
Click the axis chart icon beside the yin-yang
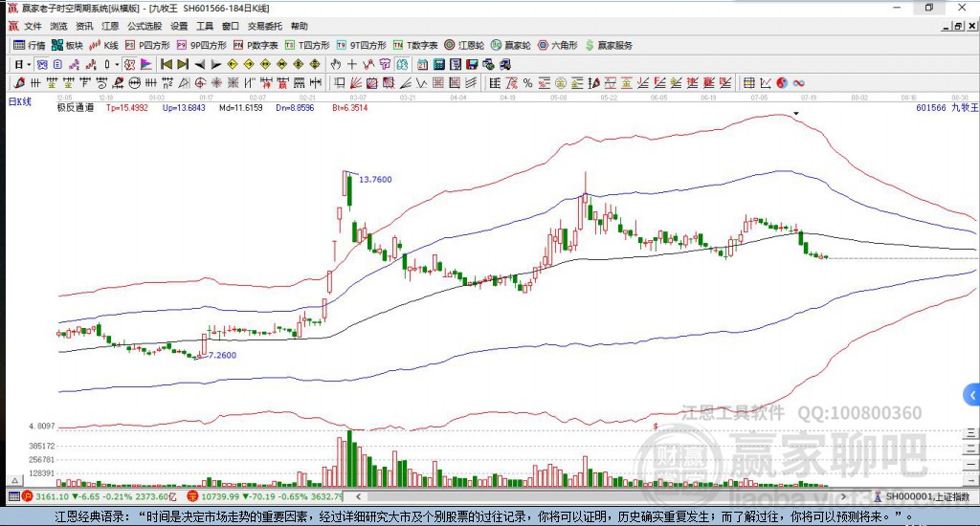point(766,83)
